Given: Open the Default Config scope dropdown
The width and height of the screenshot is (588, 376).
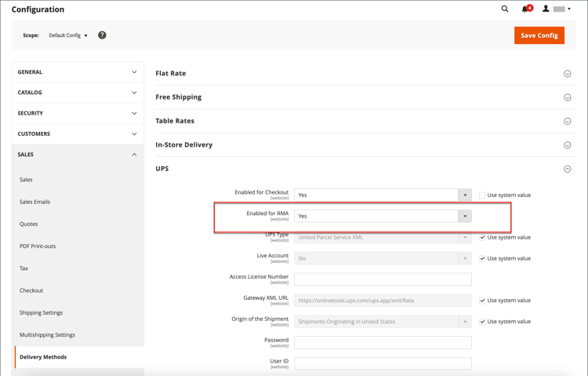Looking at the screenshot, I should (x=68, y=35).
